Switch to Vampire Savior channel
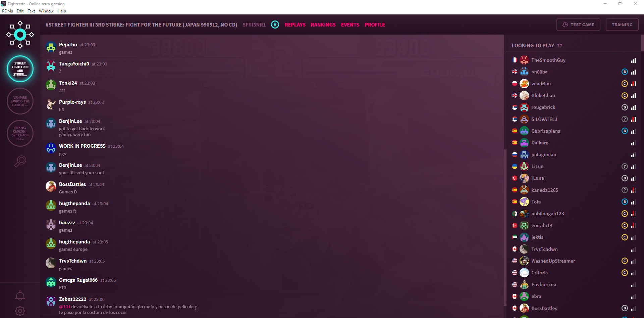Screen dimensions: 644x318 [x=20, y=101]
